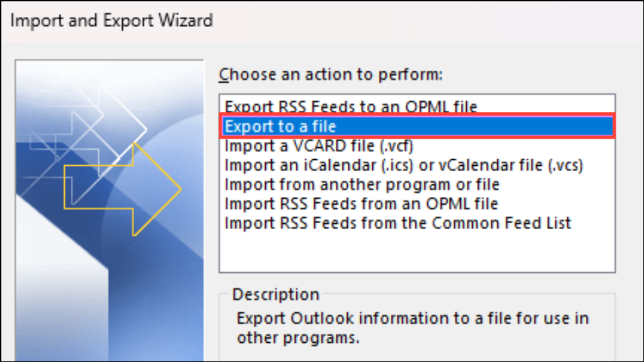Pick "Import an iCalendar (.ics) or vCalendar file"
The height and width of the screenshot is (362, 644).
click(x=403, y=165)
